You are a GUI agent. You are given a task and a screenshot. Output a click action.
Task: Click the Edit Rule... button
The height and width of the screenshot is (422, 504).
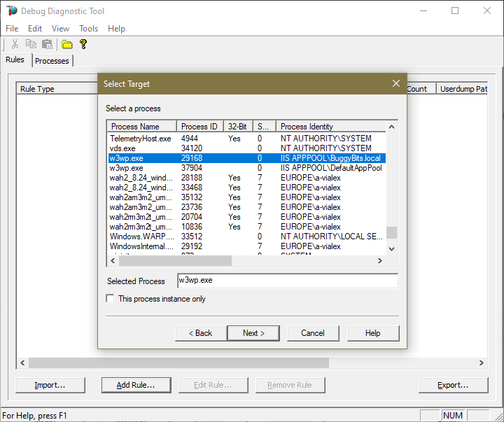coord(213,385)
